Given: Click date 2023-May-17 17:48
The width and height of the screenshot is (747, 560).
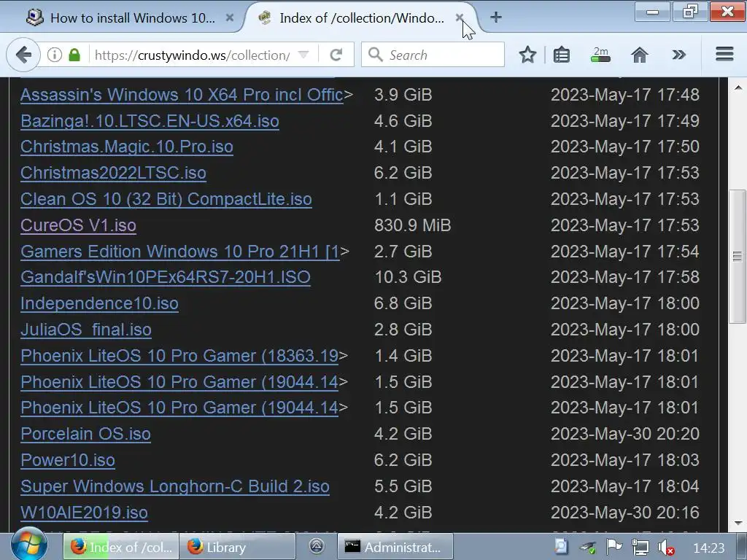Looking at the screenshot, I should 625,95.
